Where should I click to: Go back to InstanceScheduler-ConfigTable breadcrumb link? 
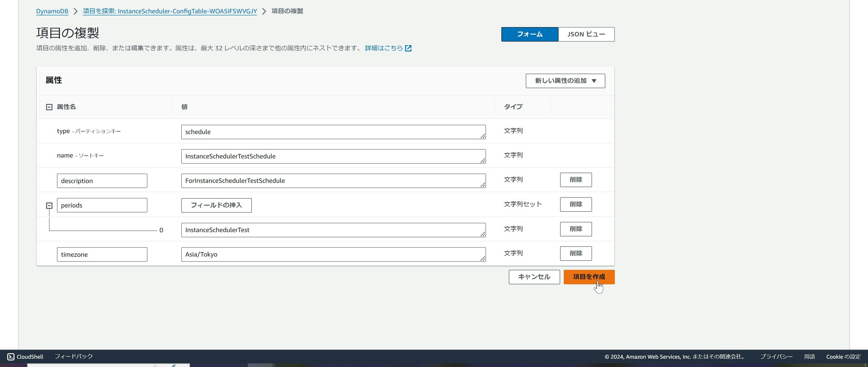[170, 11]
